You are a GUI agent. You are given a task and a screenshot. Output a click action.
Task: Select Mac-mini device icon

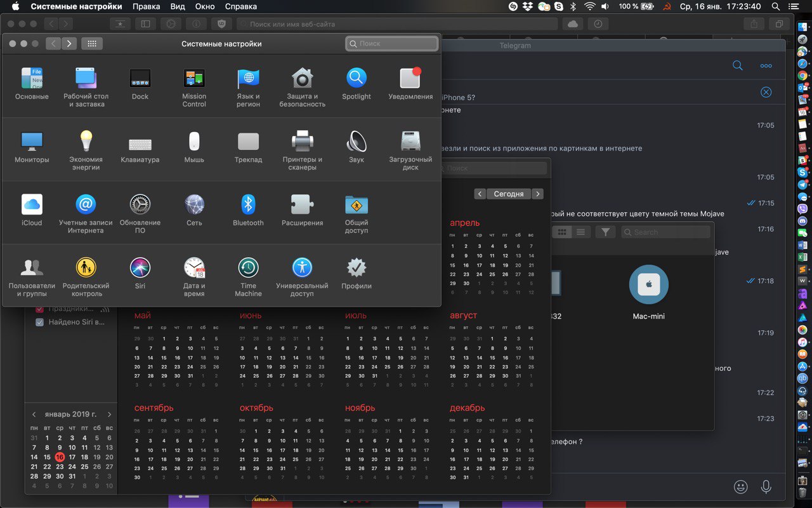click(x=648, y=284)
